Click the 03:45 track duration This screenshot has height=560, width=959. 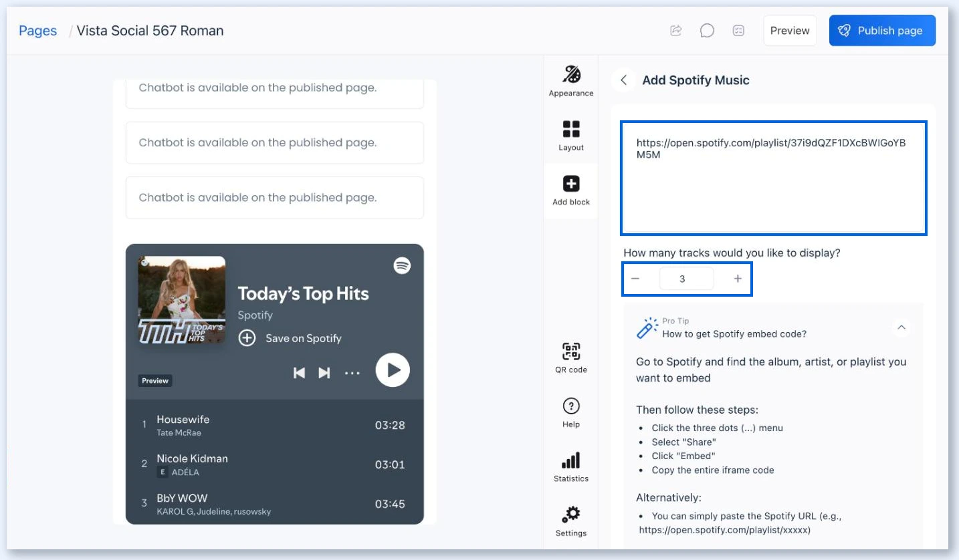[x=390, y=504]
